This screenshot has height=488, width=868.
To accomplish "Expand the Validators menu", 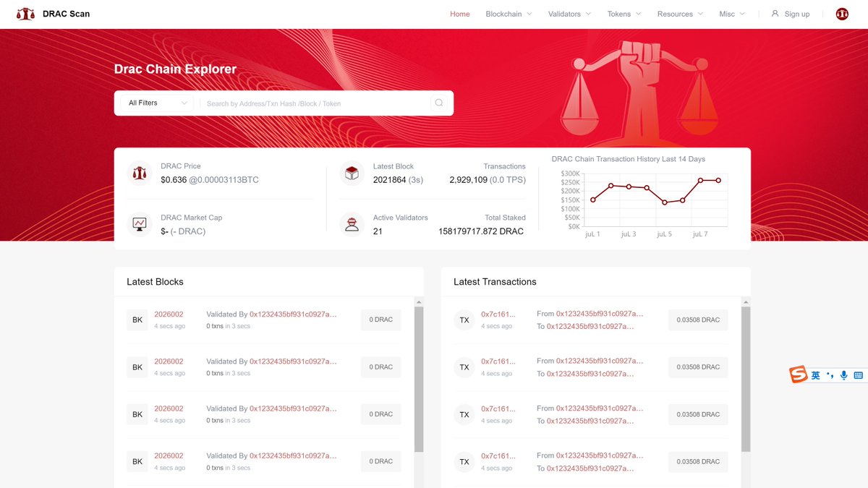I will tap(569, 14).
